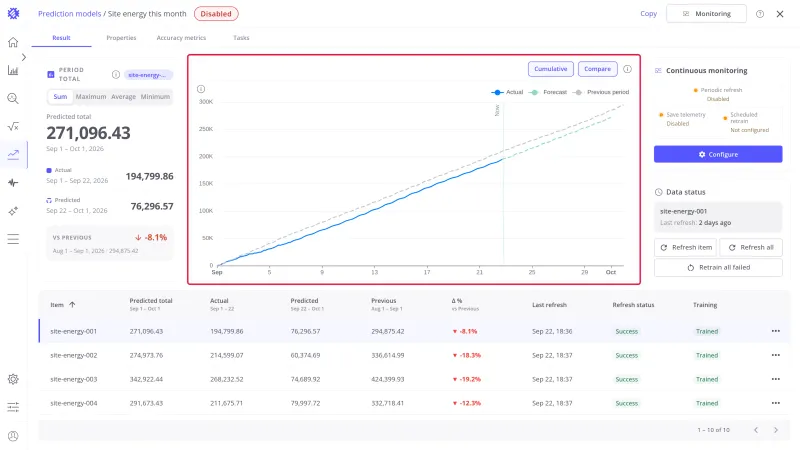The height and width of the screenshot is (450, 800).
Task: Open row menu for site-energy-004
Action: point(776,403)
